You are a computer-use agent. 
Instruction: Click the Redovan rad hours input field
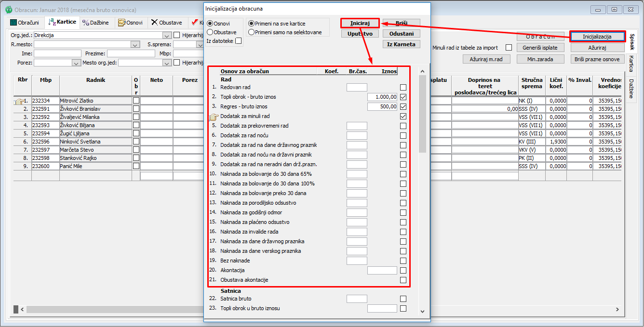357,88
